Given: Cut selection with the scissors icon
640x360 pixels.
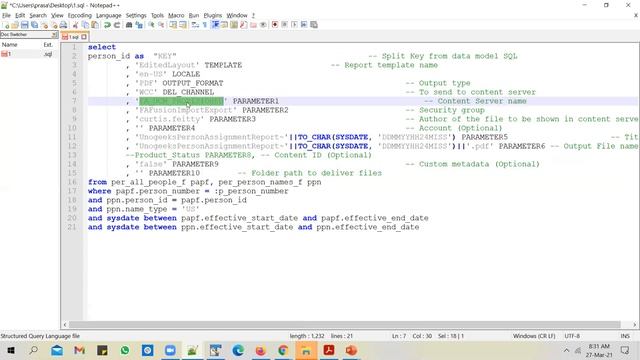Looking at the screenshot, I should point(75,25).
